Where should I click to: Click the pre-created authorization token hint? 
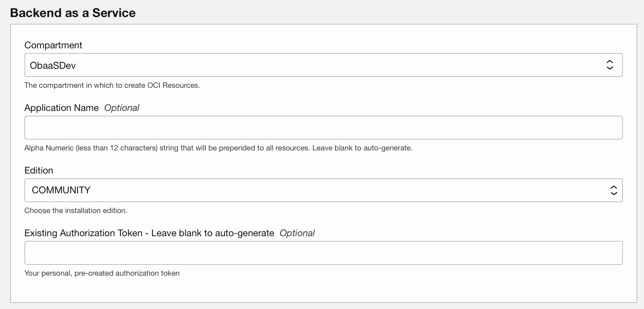102,273
